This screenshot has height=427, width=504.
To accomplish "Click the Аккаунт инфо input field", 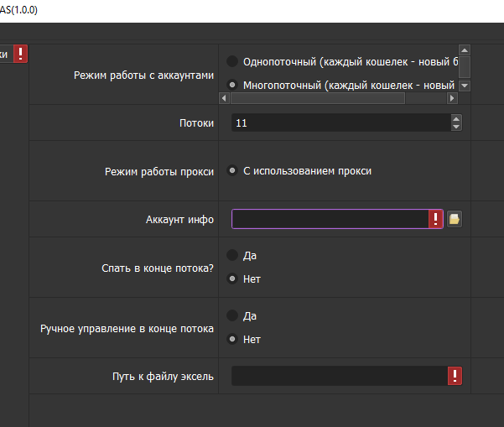I will tap(330, 219).
